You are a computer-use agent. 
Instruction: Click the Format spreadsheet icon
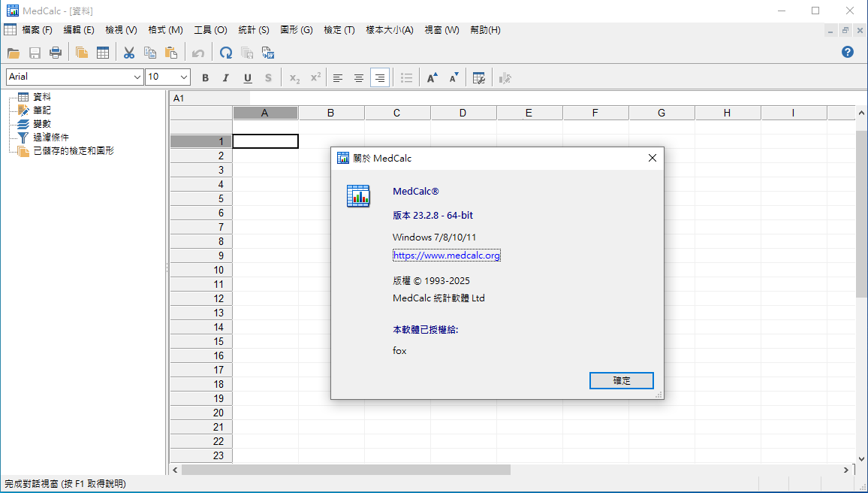(479, 78)
